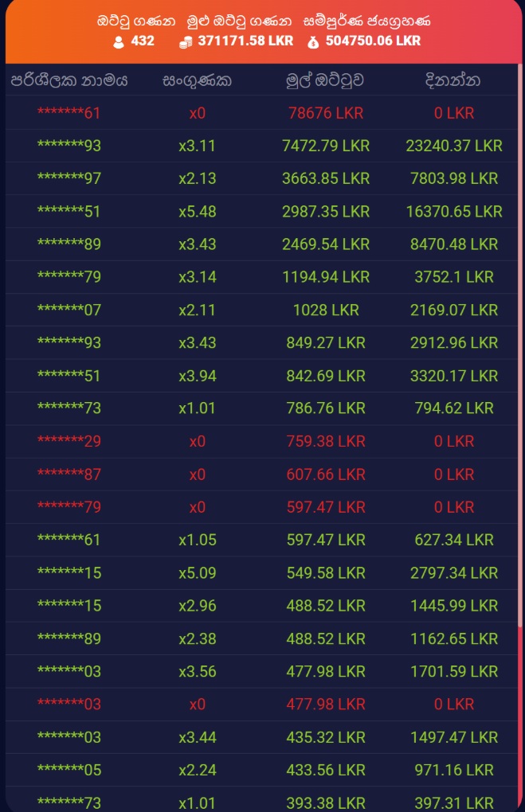Screen dimensions: 525x812
Task: Click the 23240.37 LKR winnings cell
Action: click(x=454, y=146)
